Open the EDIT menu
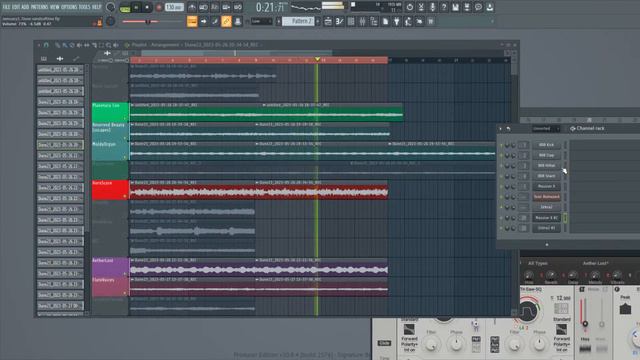The image size is (640, 360). (x=16, y=7)
